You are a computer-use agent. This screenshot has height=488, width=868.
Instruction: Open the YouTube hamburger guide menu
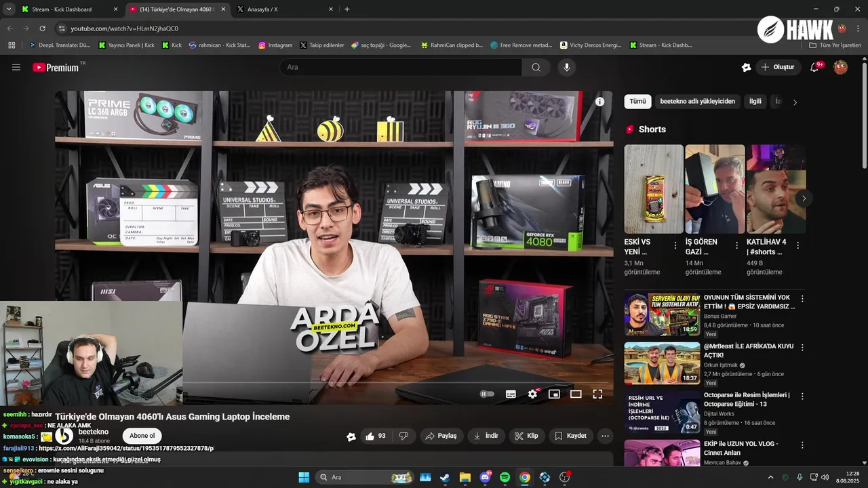point(16,67)
